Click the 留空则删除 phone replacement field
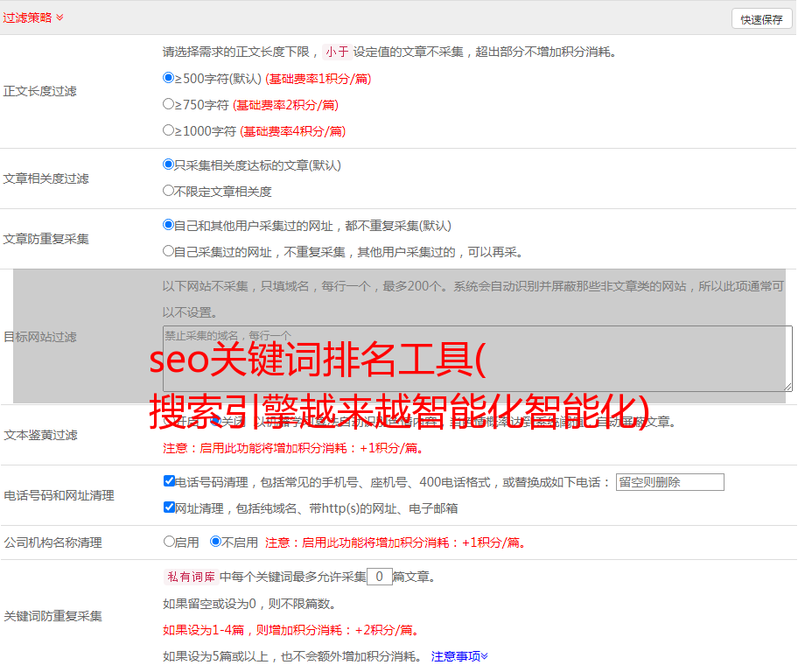Viewport: 798px width, 672px height. pyautogui.click(x=669, y=482)
